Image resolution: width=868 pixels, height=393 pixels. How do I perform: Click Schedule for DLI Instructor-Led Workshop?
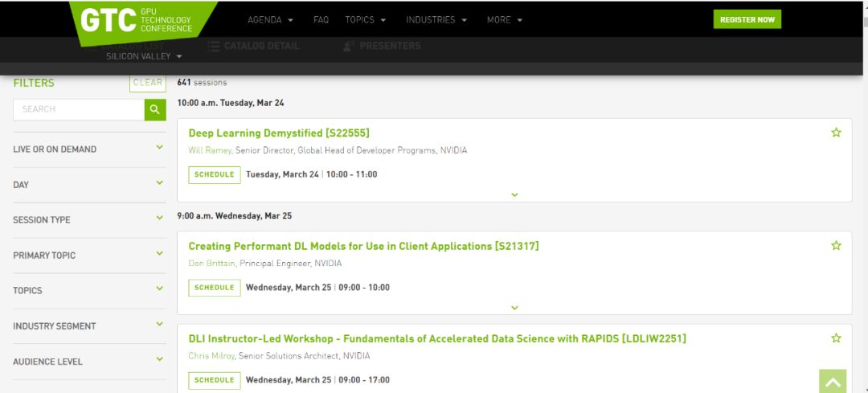[x=215, y=380]
